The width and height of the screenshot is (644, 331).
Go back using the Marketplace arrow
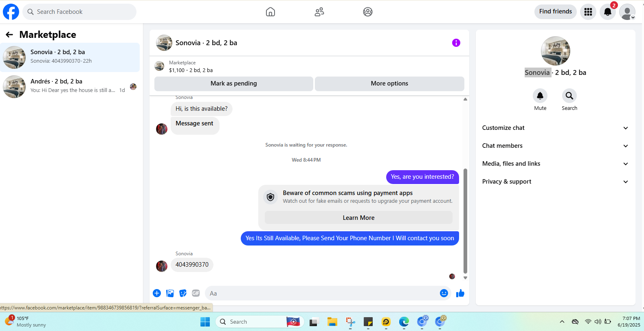[9, 35]
